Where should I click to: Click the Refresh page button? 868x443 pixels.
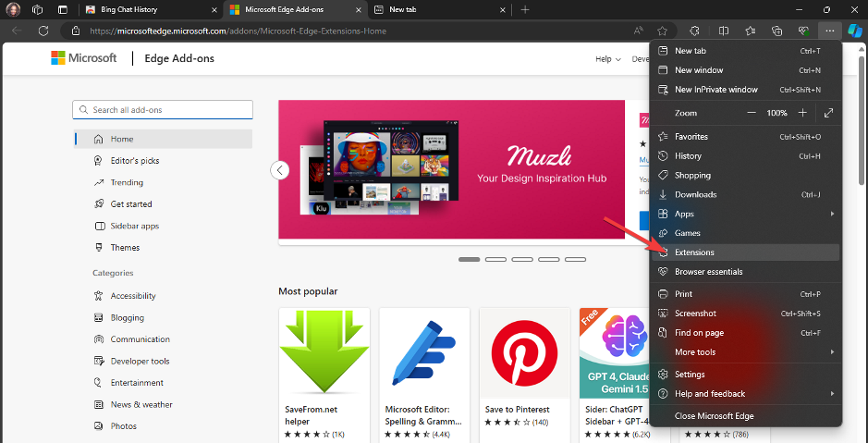click(43, 31)
